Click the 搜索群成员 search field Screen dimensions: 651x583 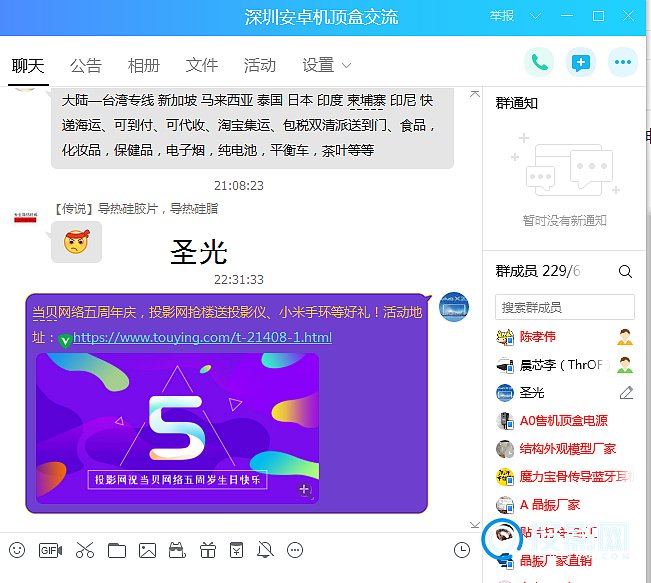click(565, 307)
